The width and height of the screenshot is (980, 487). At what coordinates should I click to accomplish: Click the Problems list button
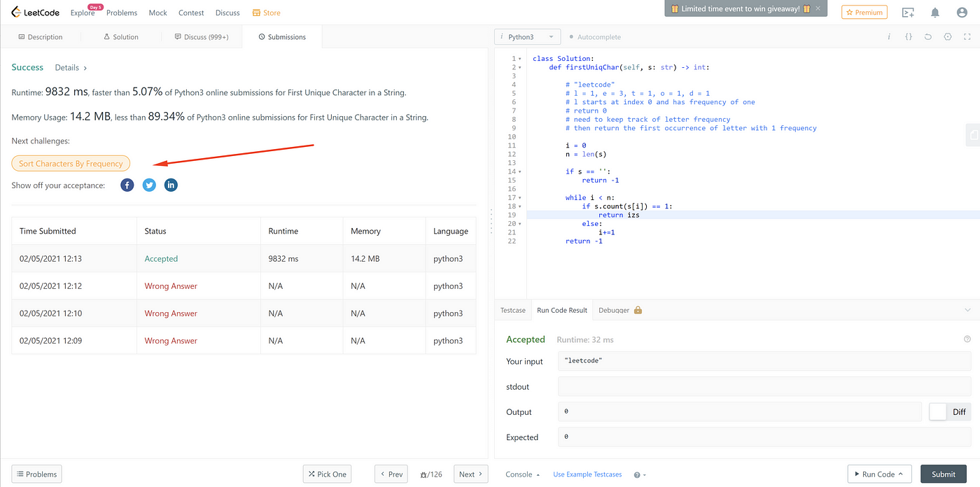point(36,474)
